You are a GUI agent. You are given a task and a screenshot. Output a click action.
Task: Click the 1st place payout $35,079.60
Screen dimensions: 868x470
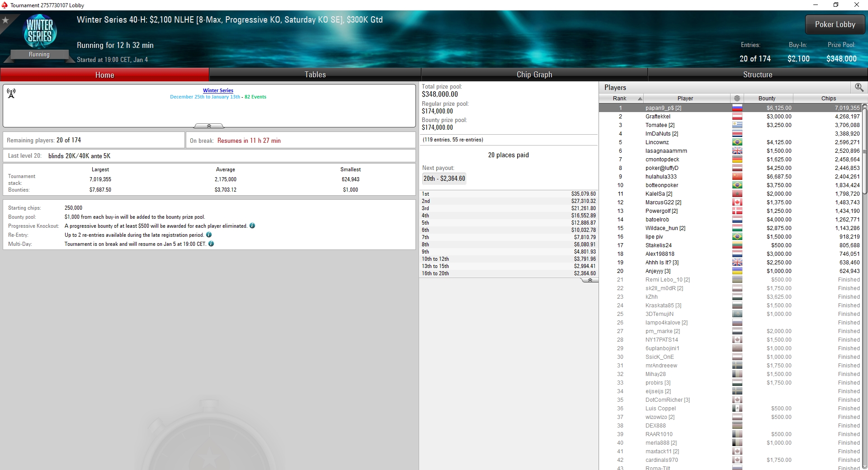pos(584,194)
